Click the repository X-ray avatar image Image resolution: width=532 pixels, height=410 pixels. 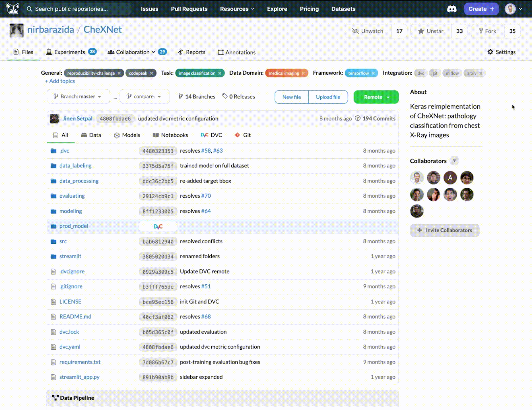tap(17, 30)
